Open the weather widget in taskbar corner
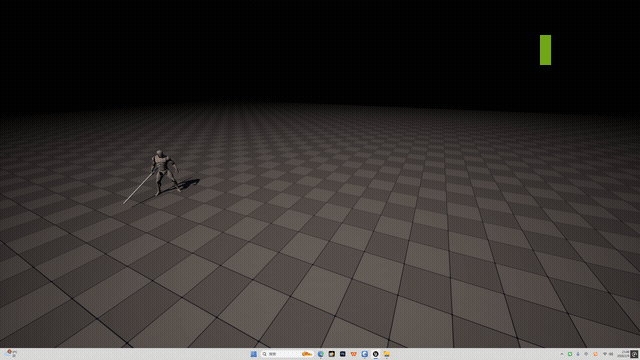This screenshot has height=360, width=640. pyautogui.click(x=11, y=353)
